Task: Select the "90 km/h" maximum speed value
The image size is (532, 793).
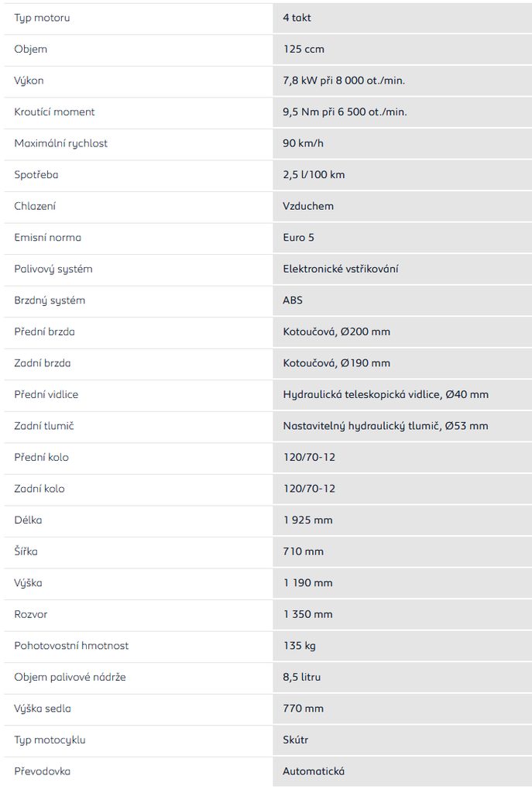Action: point(302,143)
